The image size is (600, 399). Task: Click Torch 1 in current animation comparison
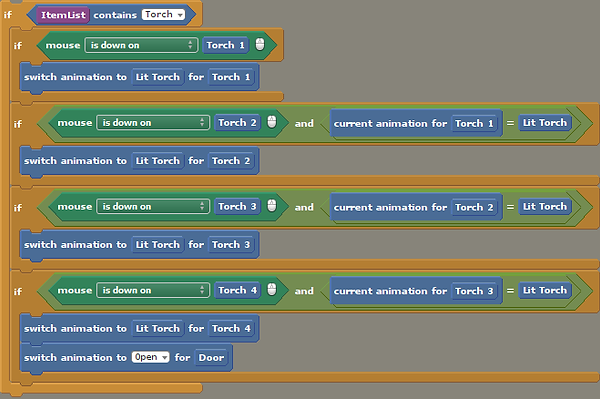pos(474,124)
